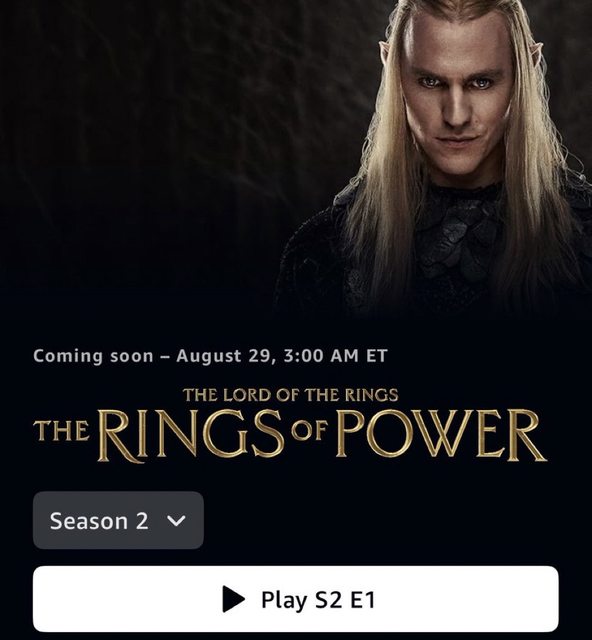
Task: Select the 'Season 2' text label
Action: (99, 521)
